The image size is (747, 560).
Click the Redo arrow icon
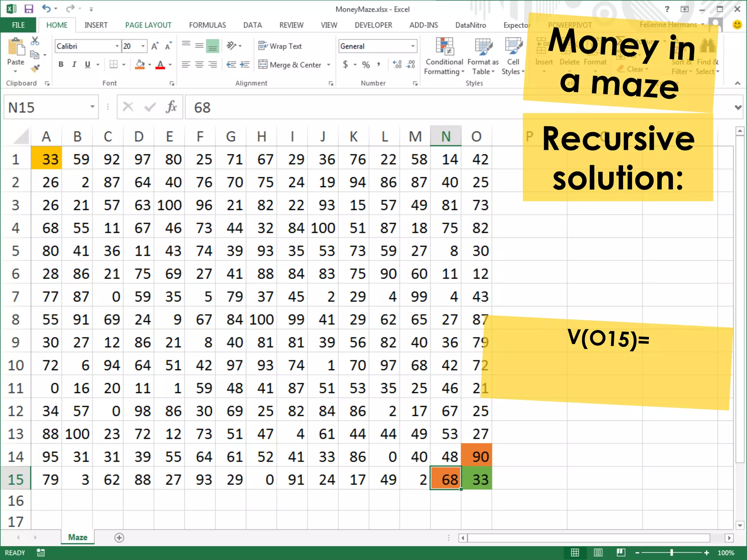click(x=70, y=8)
